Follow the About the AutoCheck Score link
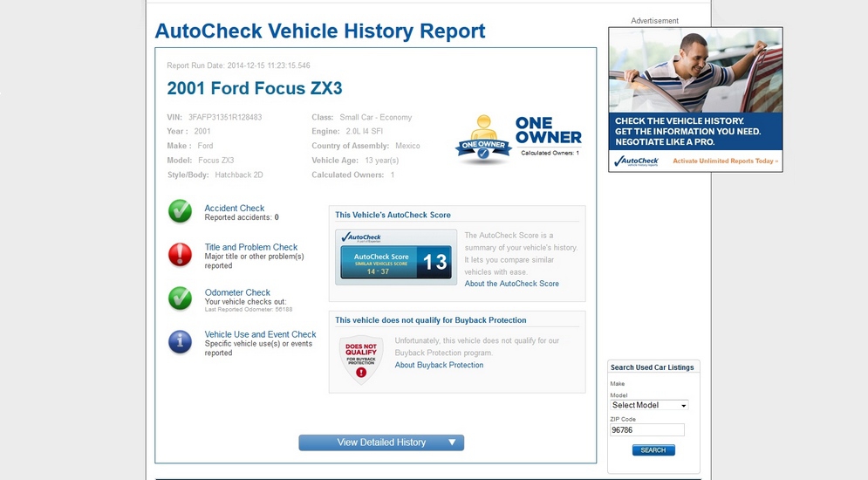This screenshot has height=480, width=868. tap(511, 284)
